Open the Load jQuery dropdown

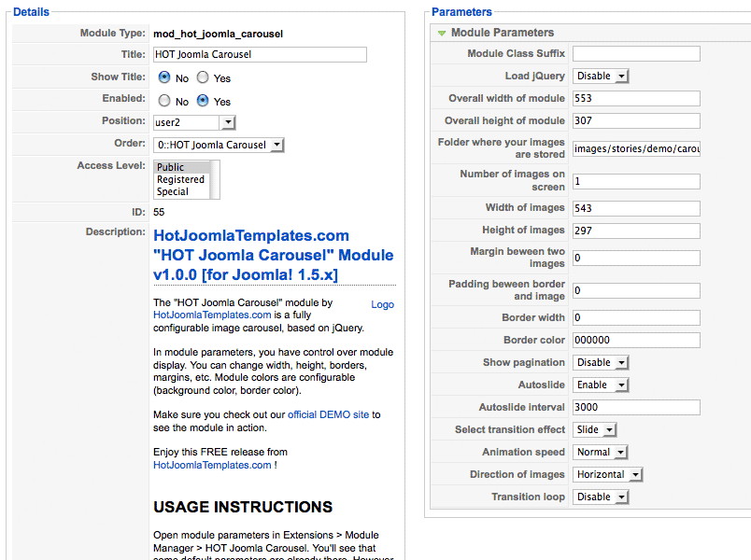pos(601,77)
